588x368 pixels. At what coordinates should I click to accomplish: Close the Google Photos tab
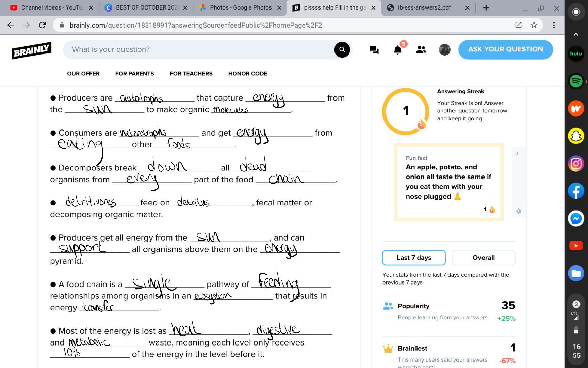[x=279, y=8]
